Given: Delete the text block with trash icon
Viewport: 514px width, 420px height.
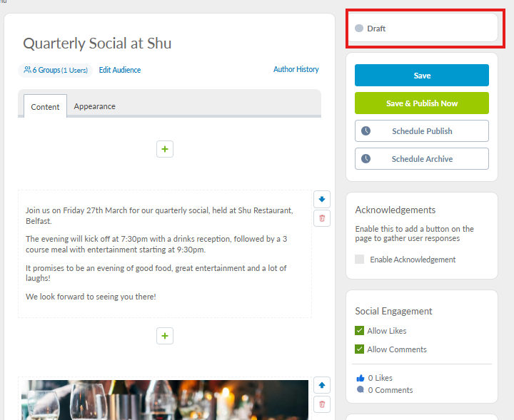Looking at the screenshot, I should [322, 218].
